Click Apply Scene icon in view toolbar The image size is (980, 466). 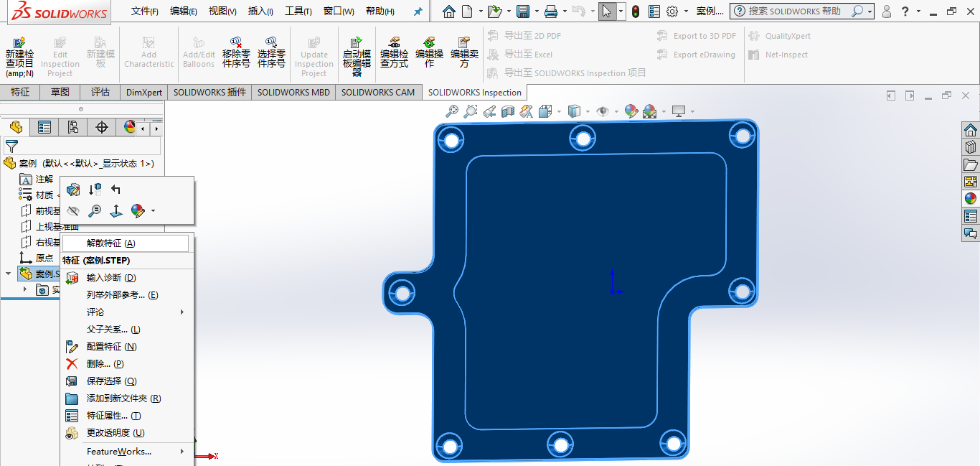point(650,111)
